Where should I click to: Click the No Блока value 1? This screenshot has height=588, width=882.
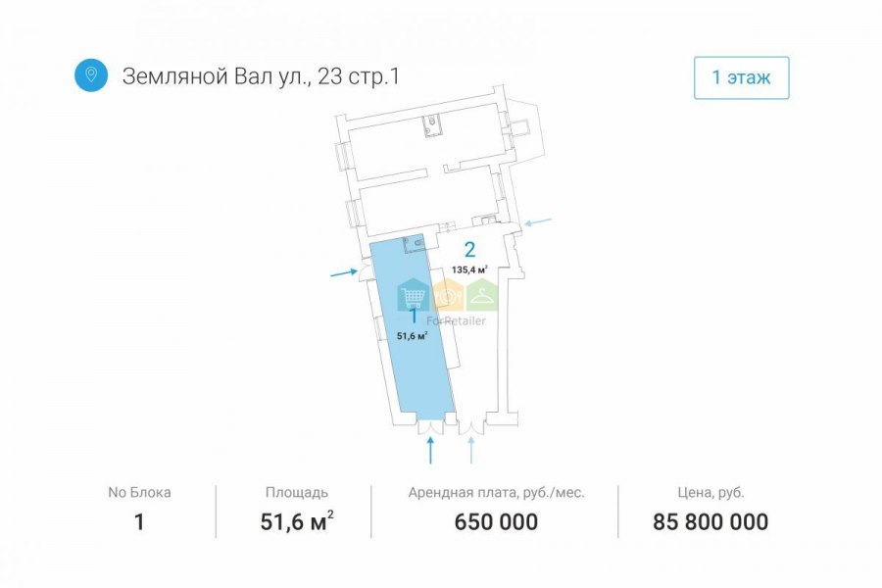pos(139,521)
